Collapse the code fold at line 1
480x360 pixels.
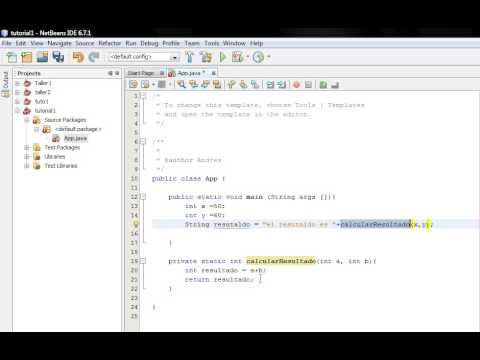pos(143,96)
